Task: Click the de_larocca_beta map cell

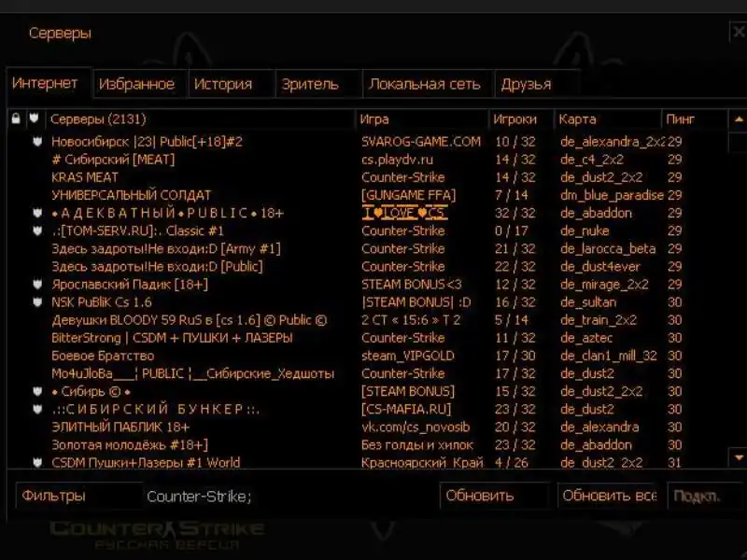Action: [608, 248]
